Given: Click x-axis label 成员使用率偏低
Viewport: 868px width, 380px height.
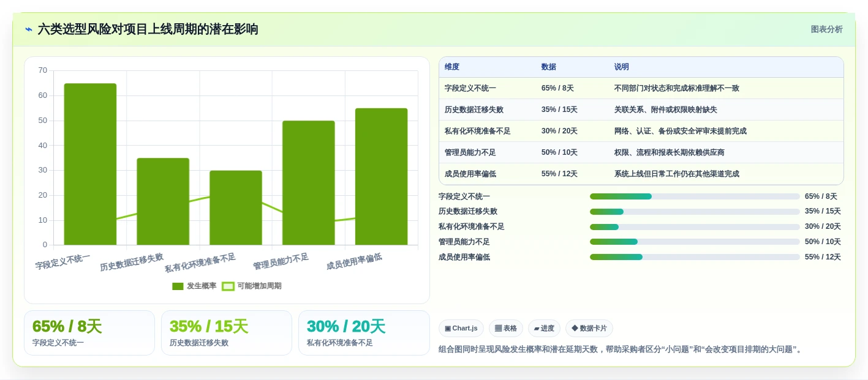Looking at the screenshot, I should tap(354, 261).
